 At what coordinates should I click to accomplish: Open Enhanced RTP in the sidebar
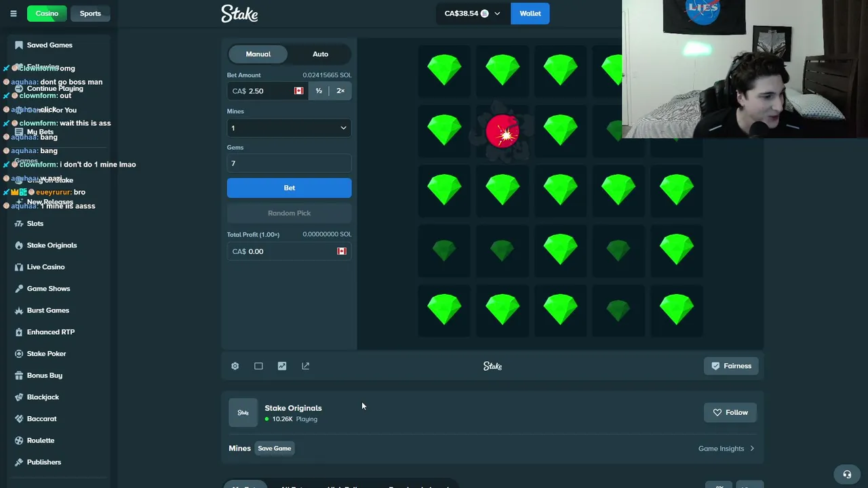click(x=51, y=332)
